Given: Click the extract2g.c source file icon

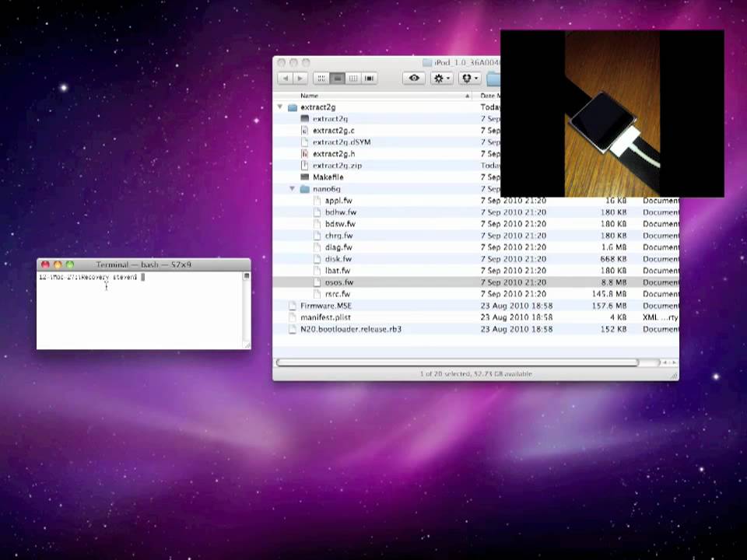Looking at the screenshot, I should [305, 131].
